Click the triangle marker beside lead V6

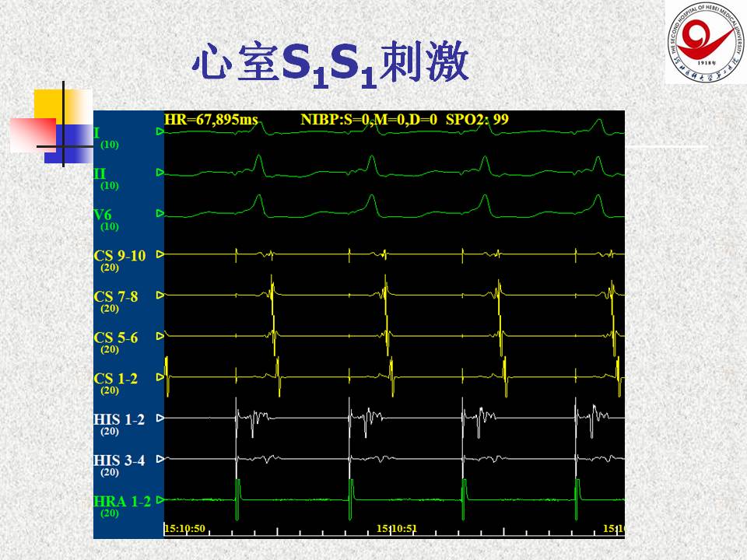click(x=160, y=212)
